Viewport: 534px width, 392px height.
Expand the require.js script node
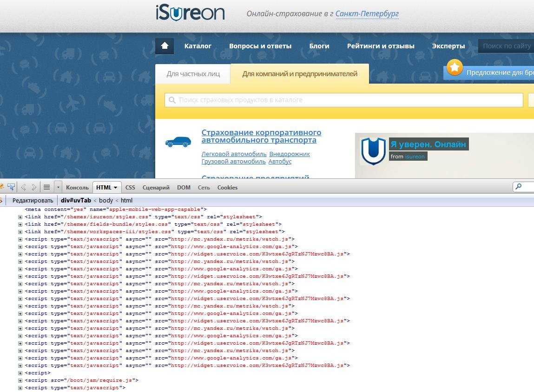[x=20, y=380]
